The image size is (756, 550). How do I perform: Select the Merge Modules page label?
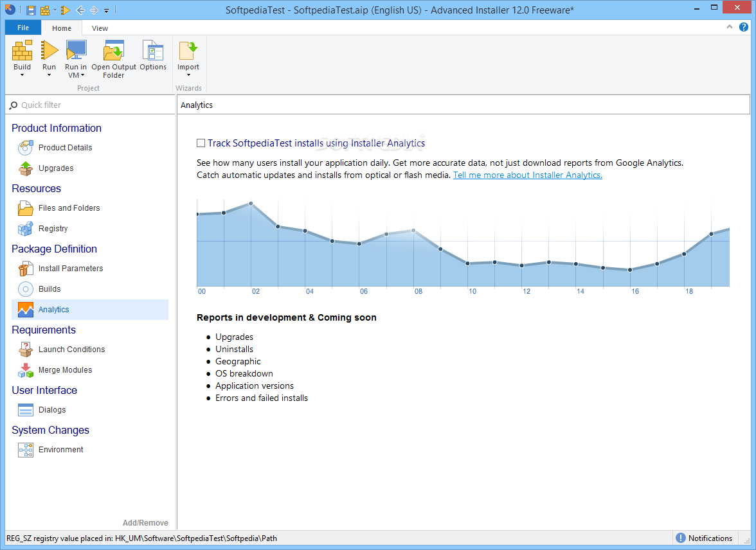65,370
